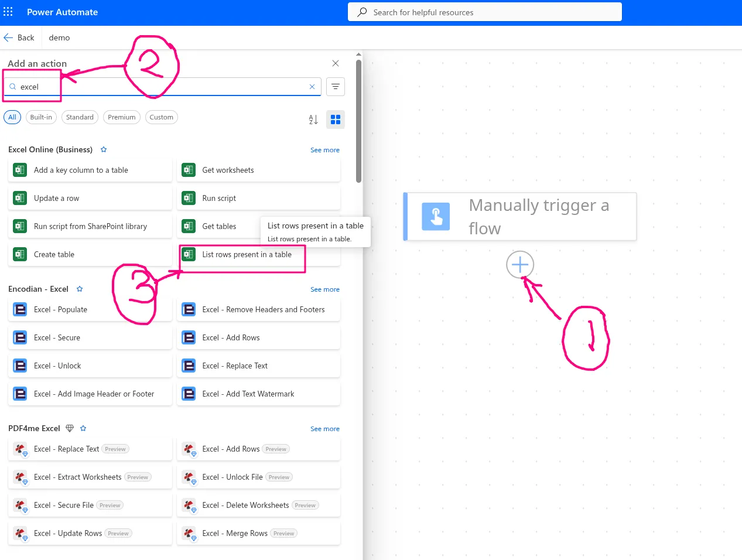Expand See more for PDF4me Excel

324,429
